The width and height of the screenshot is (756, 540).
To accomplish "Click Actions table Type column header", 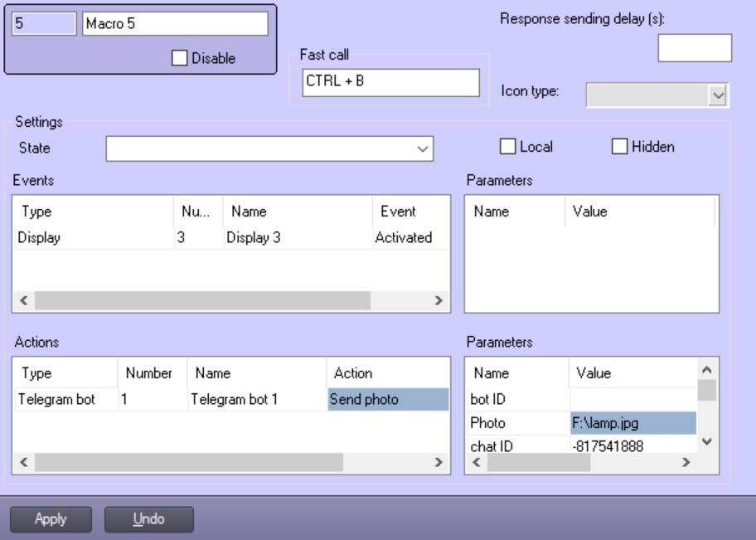I will tap(66, 373).
